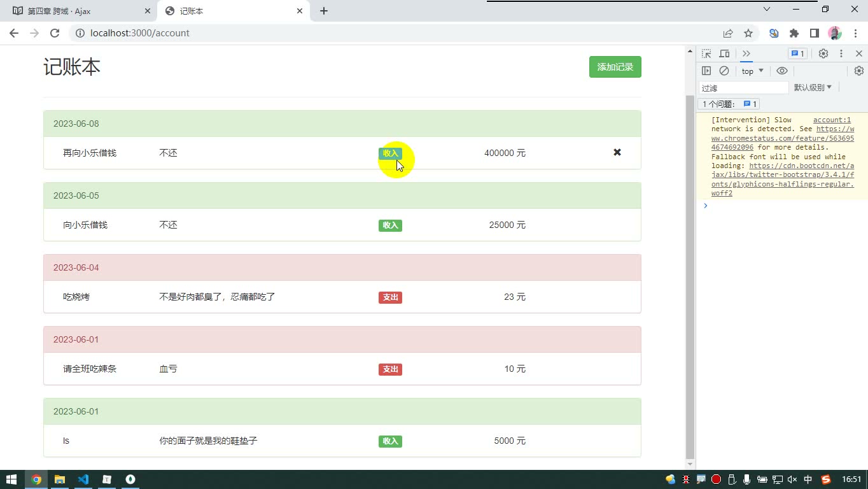The width and height of the screenshot is (868, 489).
Task: Open a new browser tab
Action: pos(323,11)
